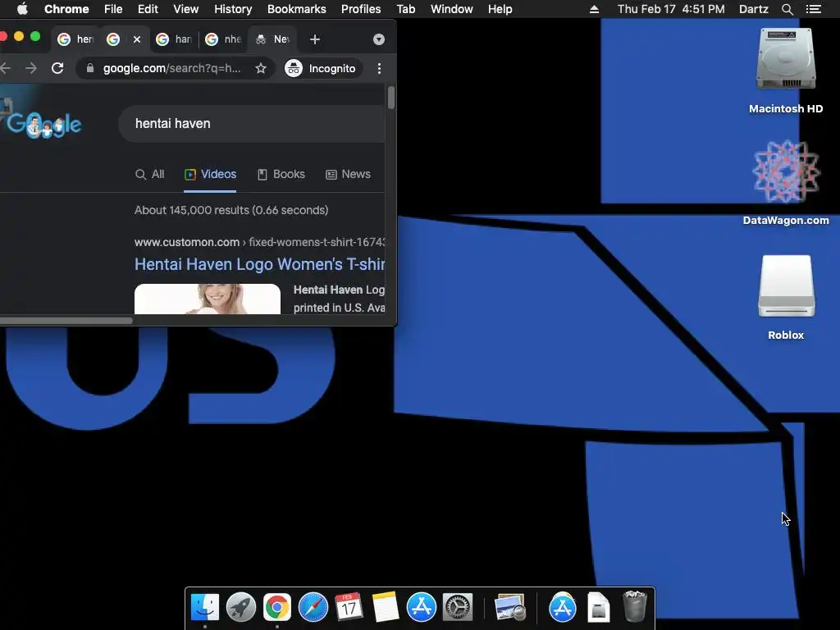Click the Chrome address bar URL
The width and height of the screenshot is (840, 630).
(x=171, y=68)
